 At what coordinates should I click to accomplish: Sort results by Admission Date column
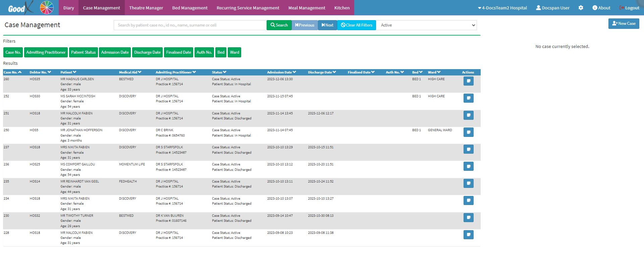[281, 72]
